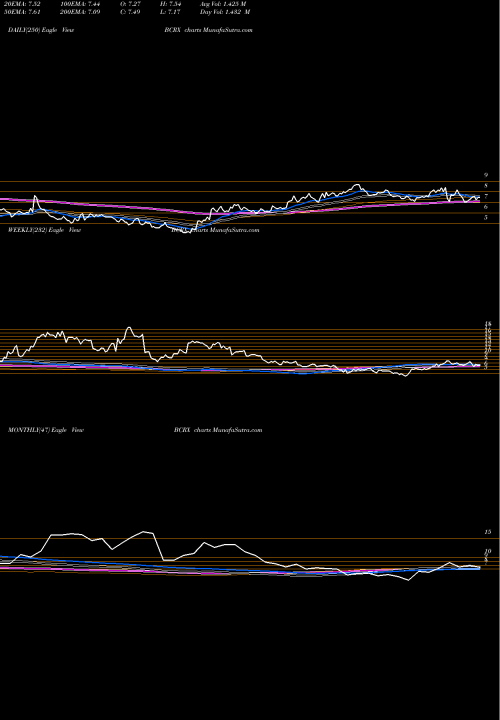Click the Avg Vol 1.425 M text
Screen dimensions: 500x720
223,4
